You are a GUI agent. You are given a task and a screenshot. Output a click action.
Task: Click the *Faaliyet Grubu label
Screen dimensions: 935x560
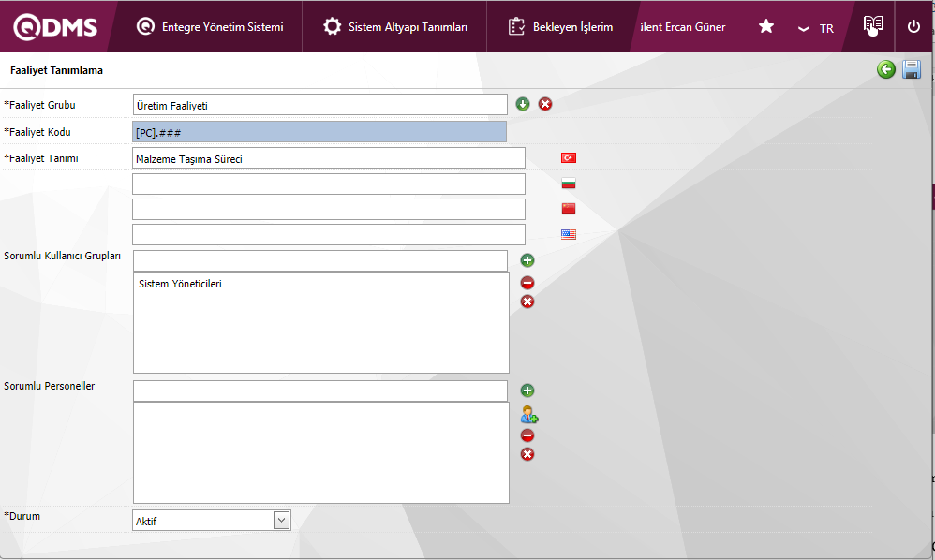tap(39, 105)
